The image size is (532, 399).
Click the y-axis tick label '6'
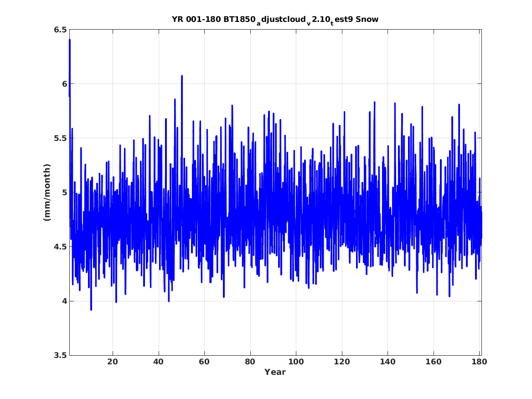click(64, 84)
